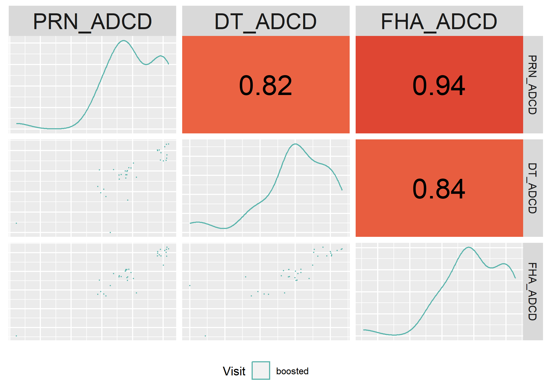Click the 0.94 correlation tile
Viewport: 549px width, 392px height.
coord(439,85)
